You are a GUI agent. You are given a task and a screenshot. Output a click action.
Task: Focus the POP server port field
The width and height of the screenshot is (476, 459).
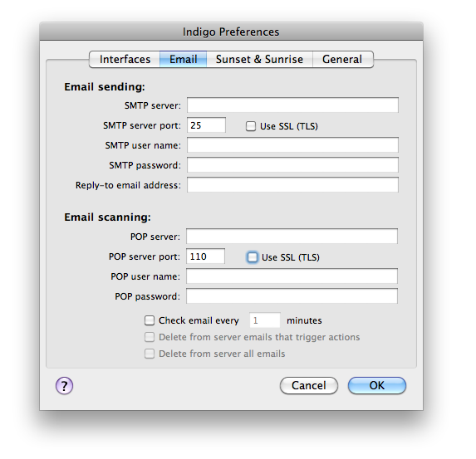205,256
